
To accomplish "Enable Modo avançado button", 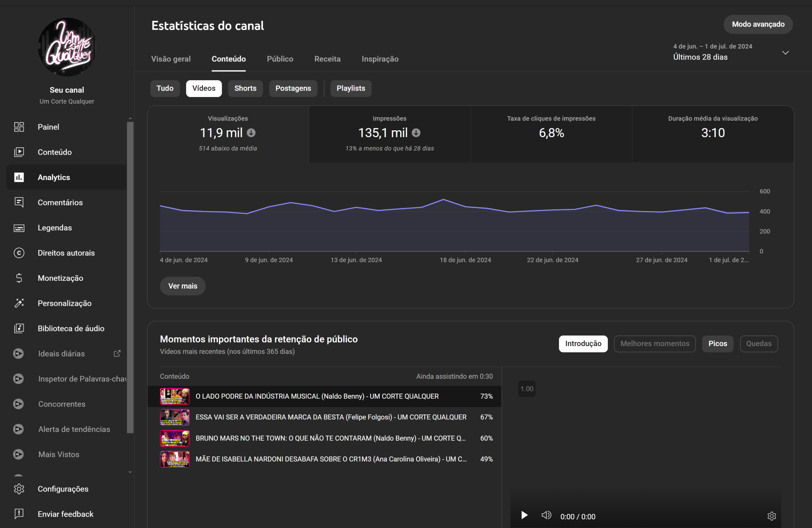I will (758, 24).
